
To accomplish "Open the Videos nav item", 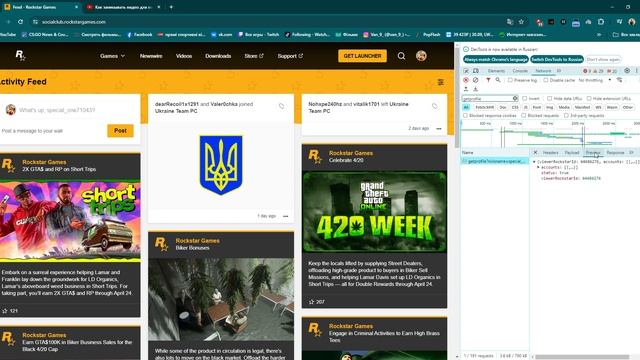I will [184, 56].
